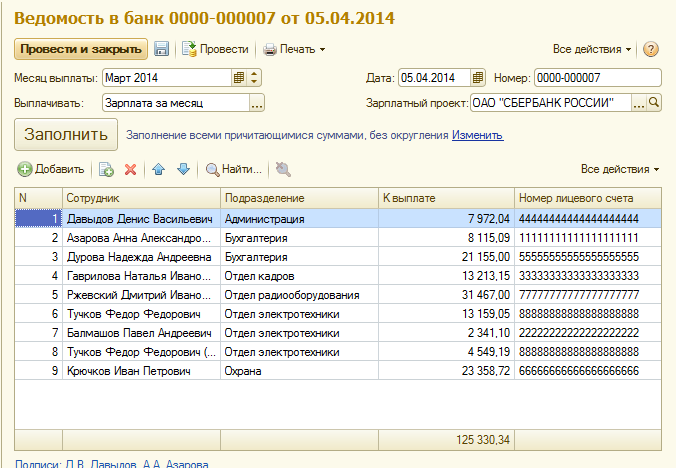Click the Изменить link

pos(477,135)
